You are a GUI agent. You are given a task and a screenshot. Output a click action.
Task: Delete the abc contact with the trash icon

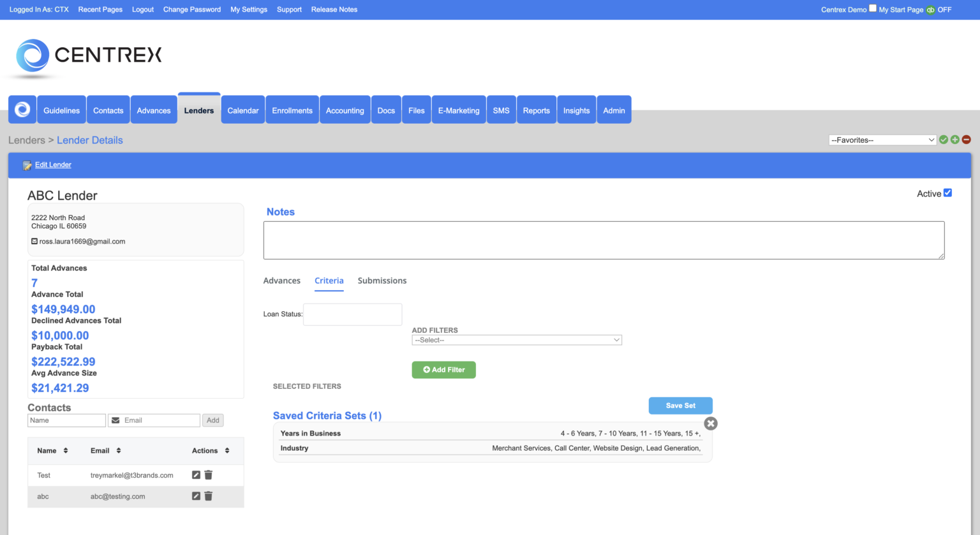point(209,495)
